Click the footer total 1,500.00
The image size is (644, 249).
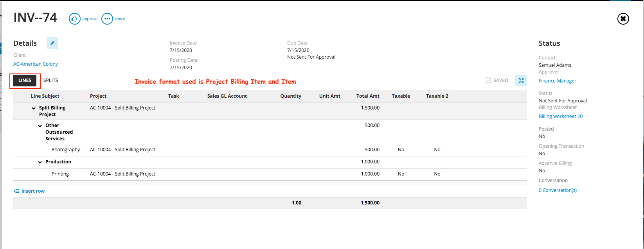(x=370, y=203)
